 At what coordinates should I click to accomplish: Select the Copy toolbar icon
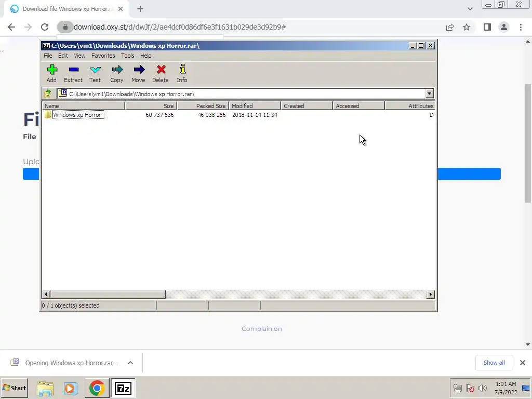[117, 74]
